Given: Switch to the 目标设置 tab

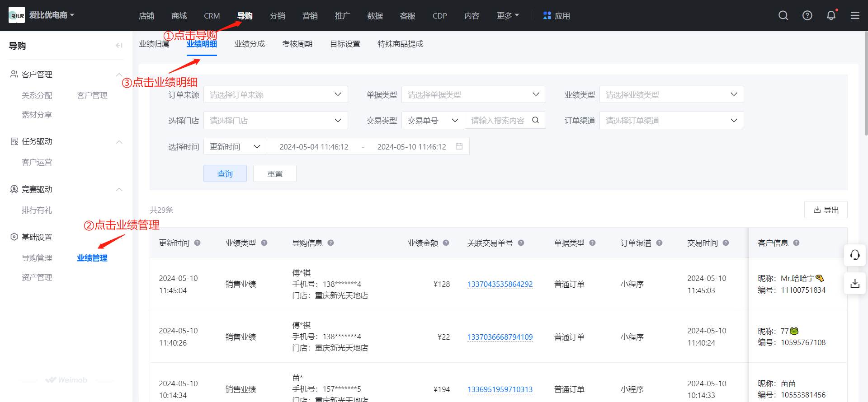Looking at the screenshot, I should [x=345, y=44].
